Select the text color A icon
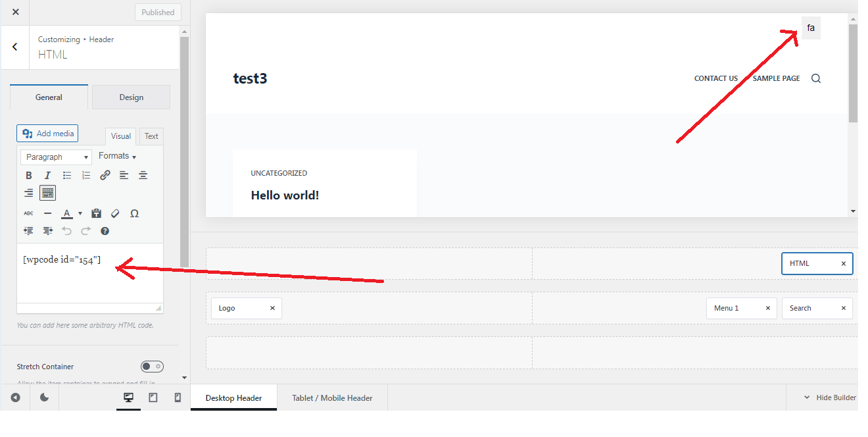Image resolution: width=868 pixels, height=437 pixels. (66, 213)
